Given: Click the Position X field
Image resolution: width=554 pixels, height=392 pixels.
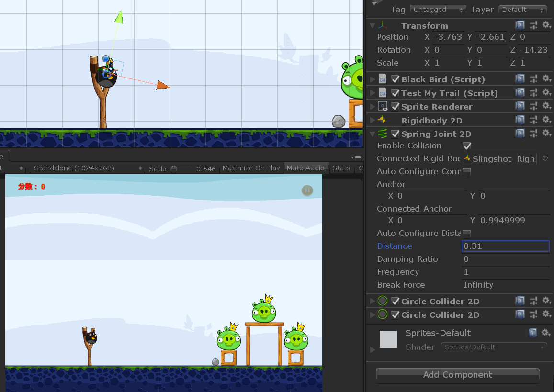Looking at the screenshot, I should coord(448,37).
